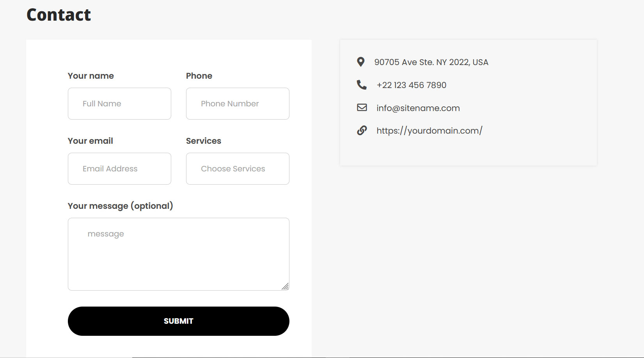This screenshot has height=358, width=644.
Task: Click the phone handset icon
Action: [x=362, y=85]
